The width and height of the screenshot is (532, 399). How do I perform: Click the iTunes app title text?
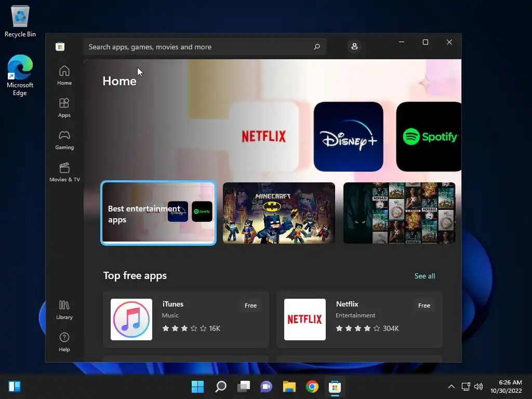pyautogui.click(x=172, y=304)
